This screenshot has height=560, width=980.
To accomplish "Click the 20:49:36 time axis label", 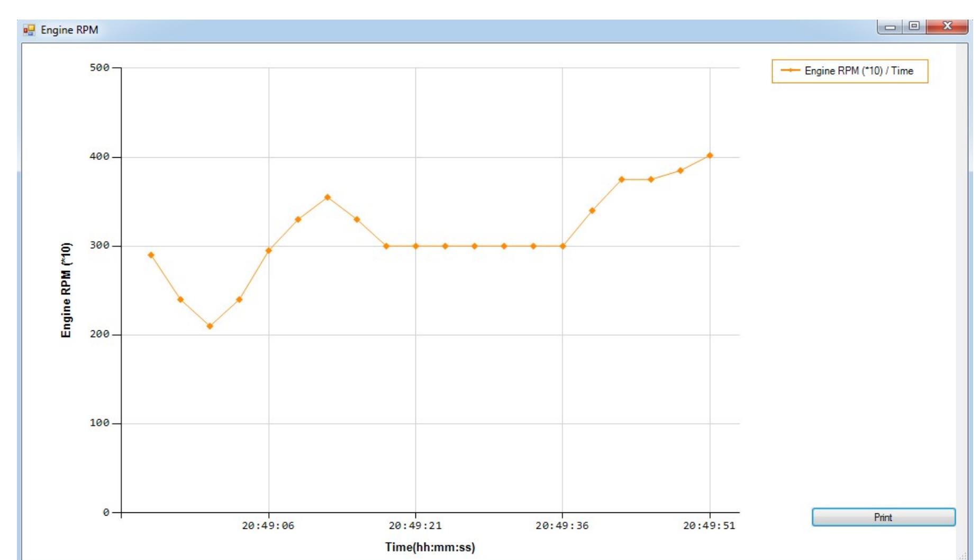I will tap(562, 526).
